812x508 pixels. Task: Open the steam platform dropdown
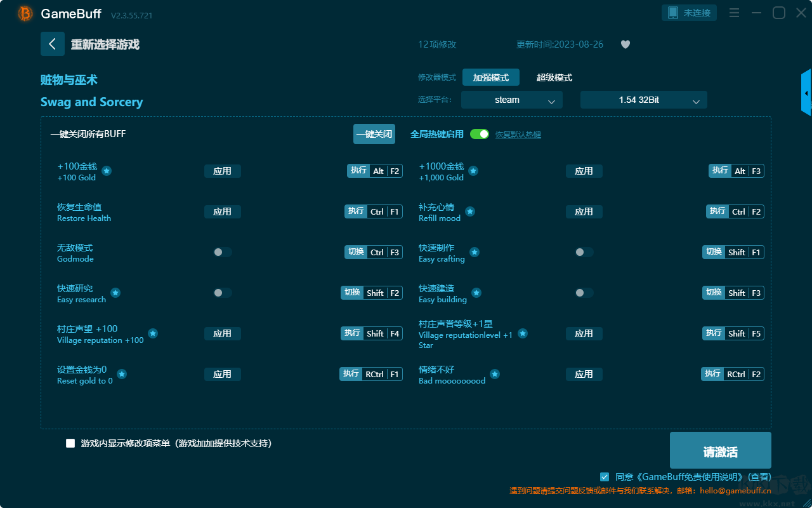tap(512, 100)
